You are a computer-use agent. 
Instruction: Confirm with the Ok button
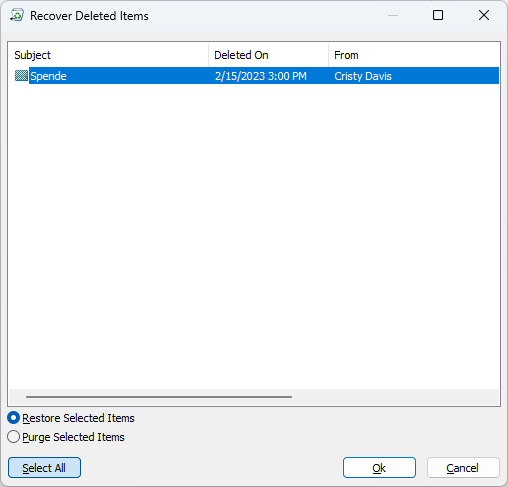[379, 468]
